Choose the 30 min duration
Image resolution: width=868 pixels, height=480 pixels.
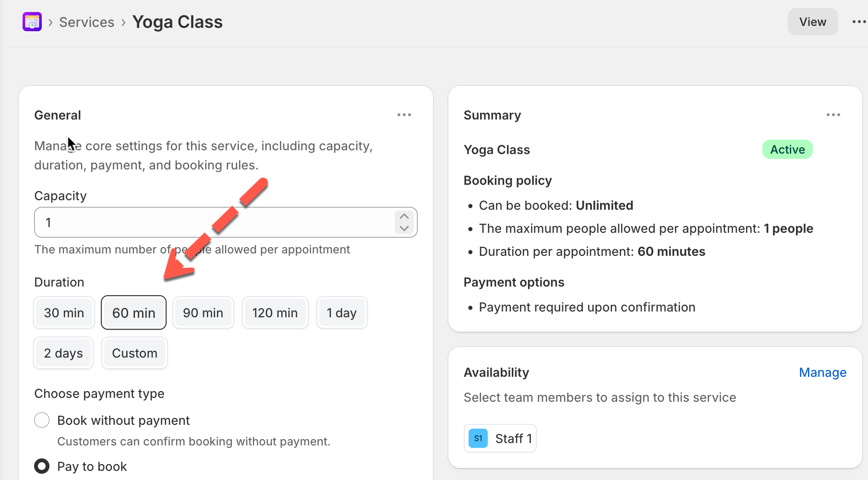(64, 313)
